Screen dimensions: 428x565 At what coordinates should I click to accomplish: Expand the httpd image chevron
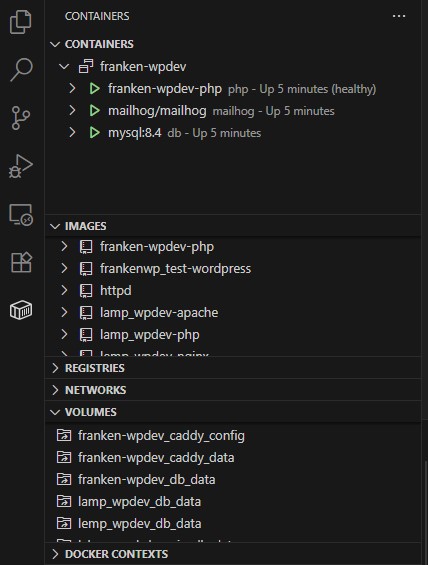tap(64, 291)
